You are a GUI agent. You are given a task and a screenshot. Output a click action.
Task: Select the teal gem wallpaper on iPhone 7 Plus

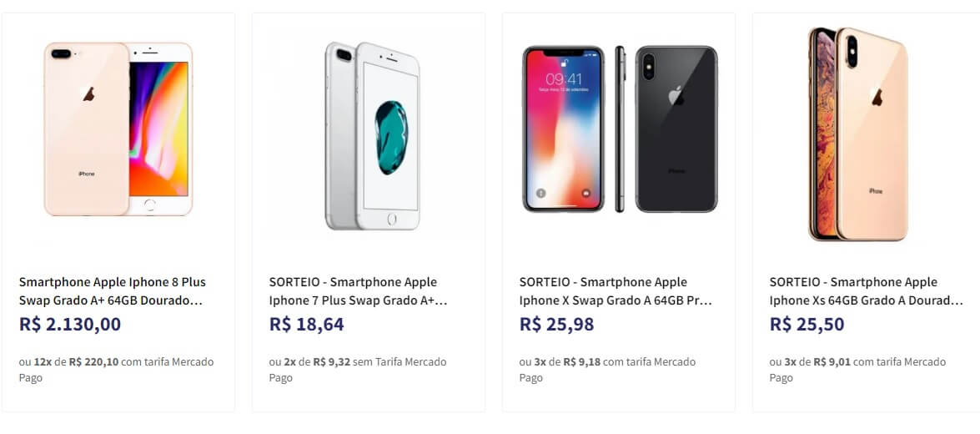(391, 138)
